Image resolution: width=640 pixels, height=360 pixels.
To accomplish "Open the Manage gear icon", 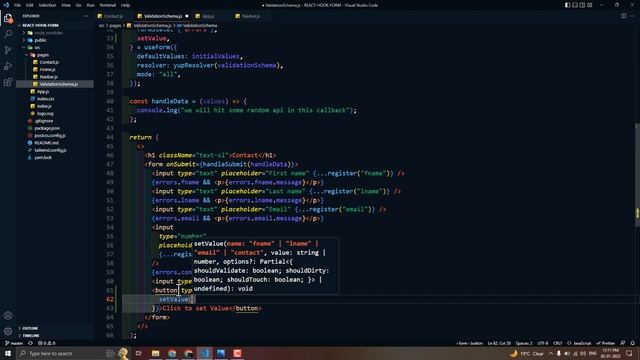I will coord(8,331).
